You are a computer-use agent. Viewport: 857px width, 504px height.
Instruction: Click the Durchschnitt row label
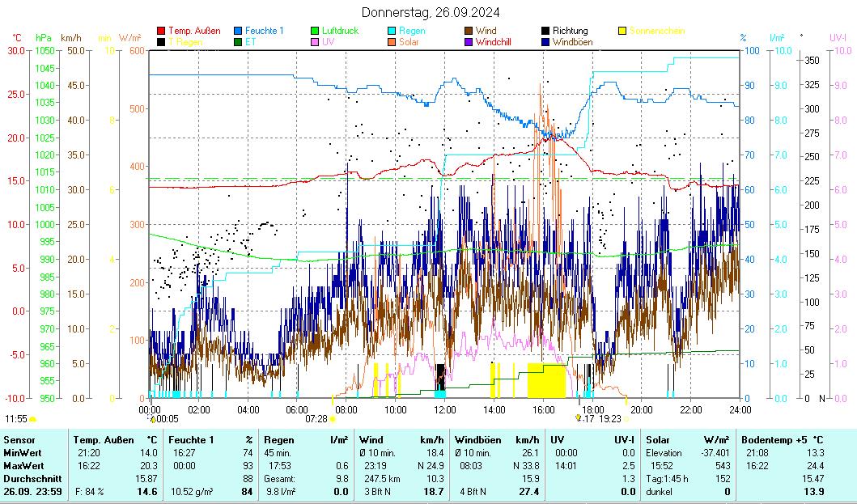[29, 479]
